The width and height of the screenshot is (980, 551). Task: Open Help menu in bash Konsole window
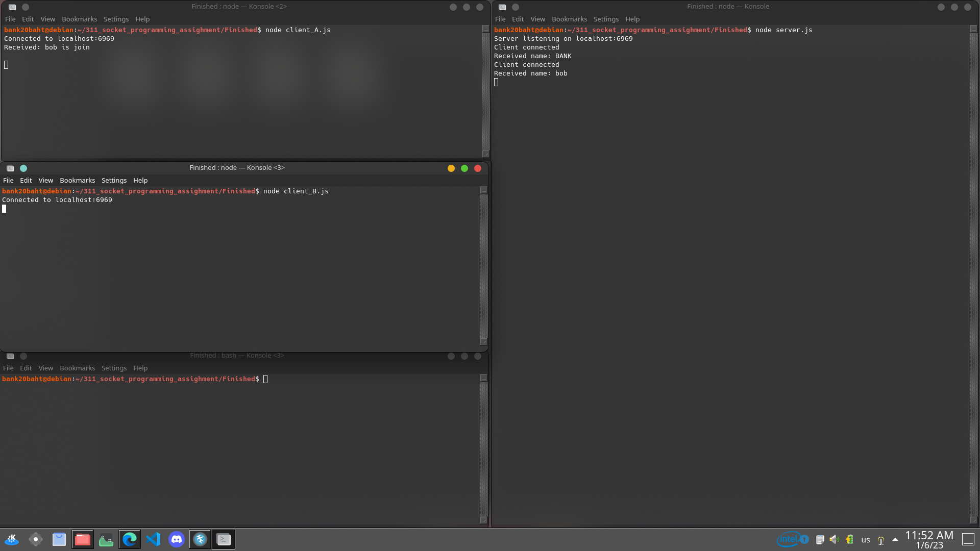point(140,368)
